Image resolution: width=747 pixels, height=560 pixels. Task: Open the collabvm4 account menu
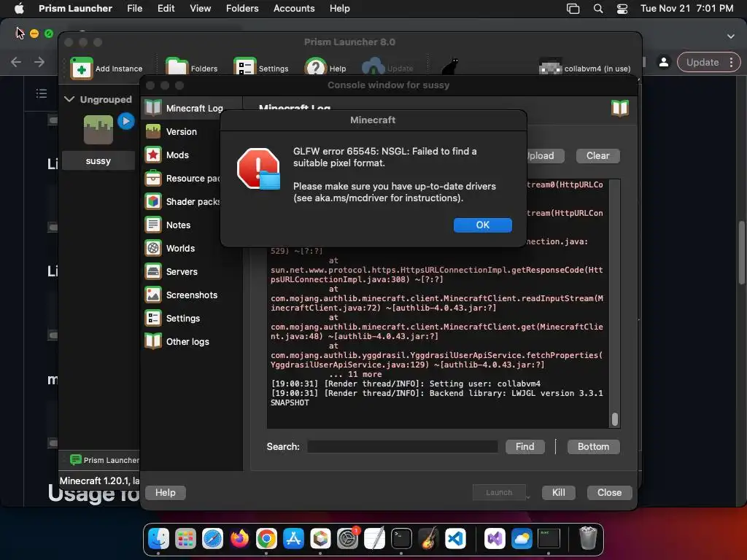coord(584,69)
